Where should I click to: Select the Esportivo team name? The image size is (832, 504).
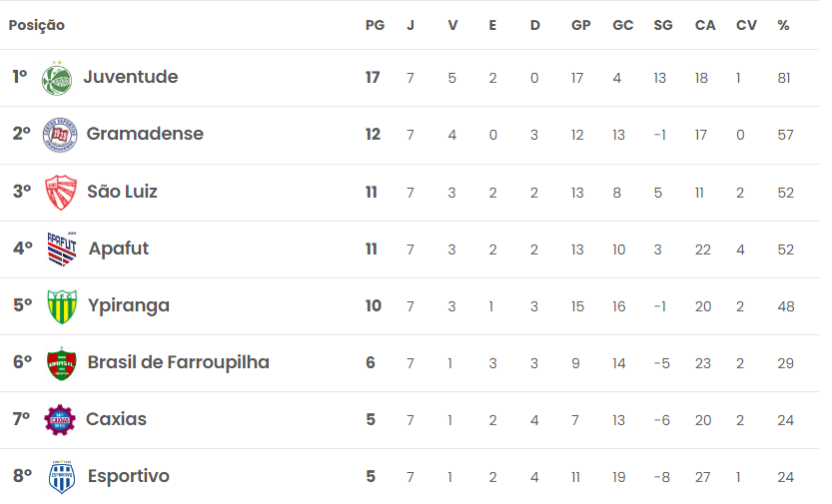coord(129,476)
